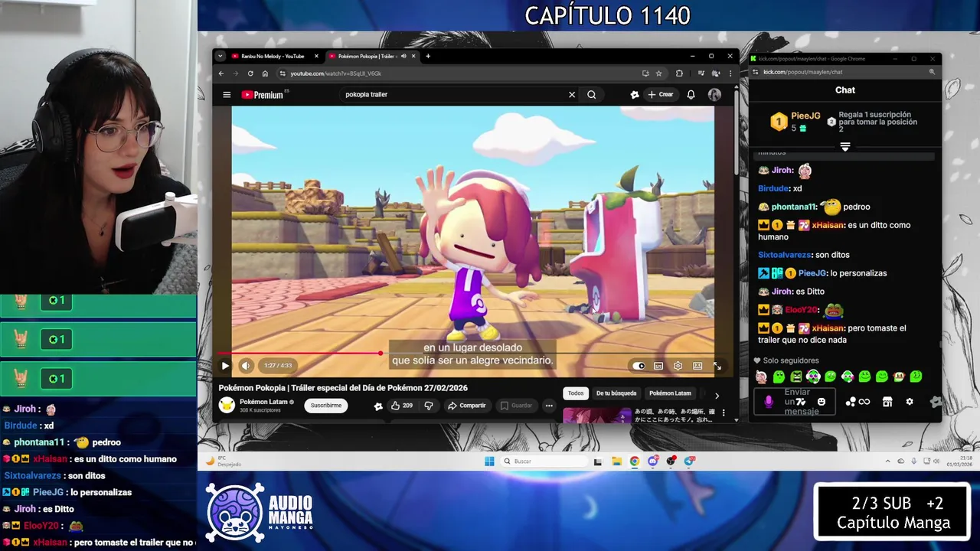Open the video player settings gear
The width and height of the screenshot is (980, 551).
[x=678, y=366]
